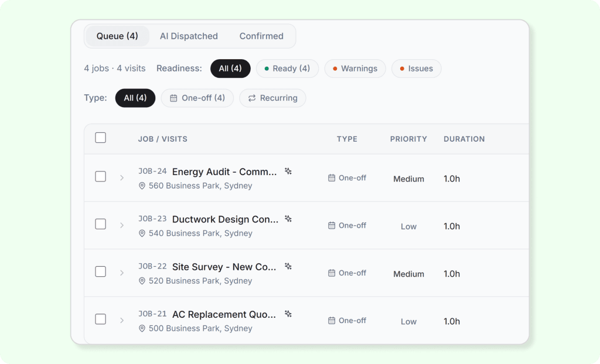This screenshot has width=600, height=364.
Task: Check the box for JOB-24 Energy Audit
Action: point(101,177)
